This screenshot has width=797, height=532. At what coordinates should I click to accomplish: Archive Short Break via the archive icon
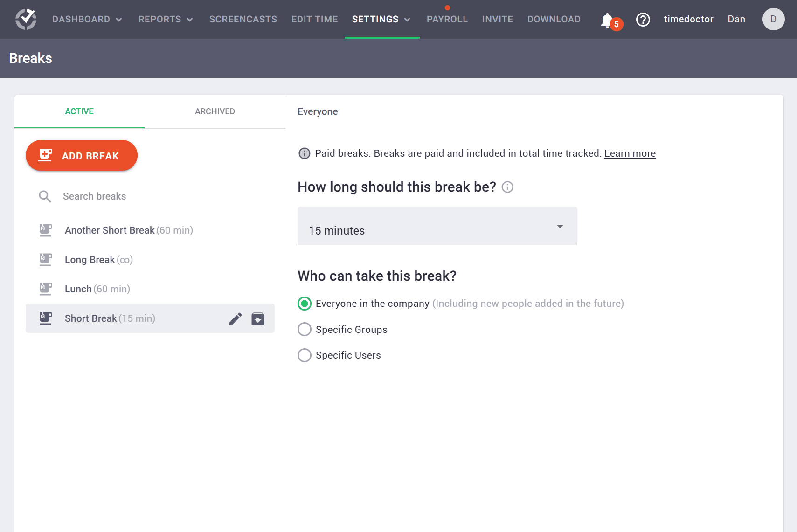point(258,318)
